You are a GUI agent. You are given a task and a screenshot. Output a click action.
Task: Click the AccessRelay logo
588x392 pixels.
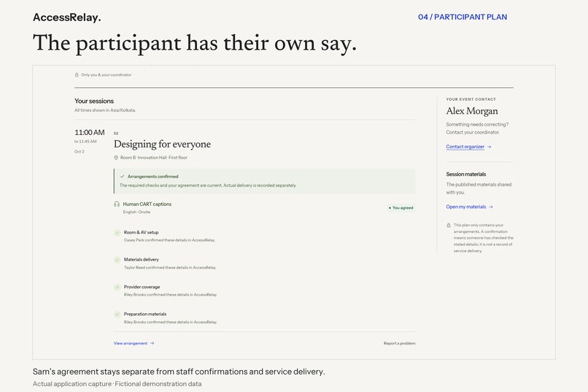click(x=66, y=18)
